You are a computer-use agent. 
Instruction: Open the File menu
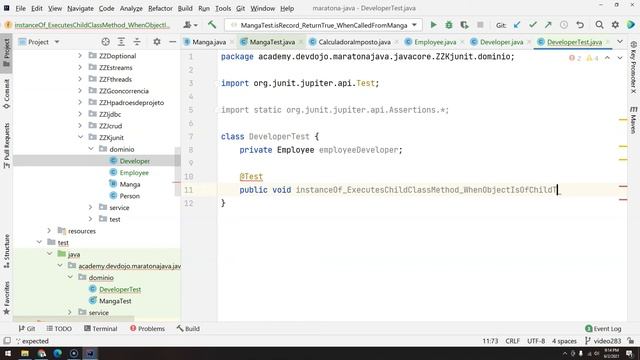[20, 8]
